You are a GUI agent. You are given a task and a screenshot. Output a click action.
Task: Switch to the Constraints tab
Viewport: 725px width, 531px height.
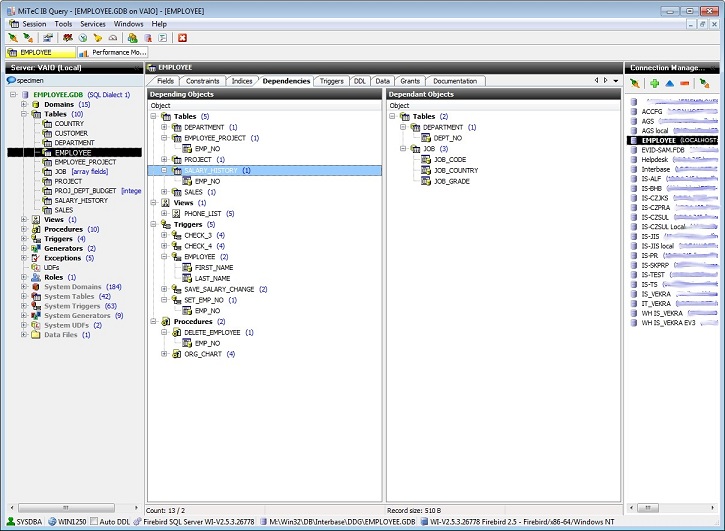click(x=201, y=80)
